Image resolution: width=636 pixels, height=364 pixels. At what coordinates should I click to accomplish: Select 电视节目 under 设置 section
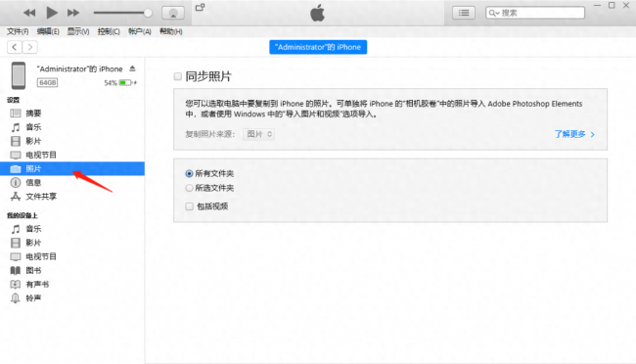coord(72,155)
